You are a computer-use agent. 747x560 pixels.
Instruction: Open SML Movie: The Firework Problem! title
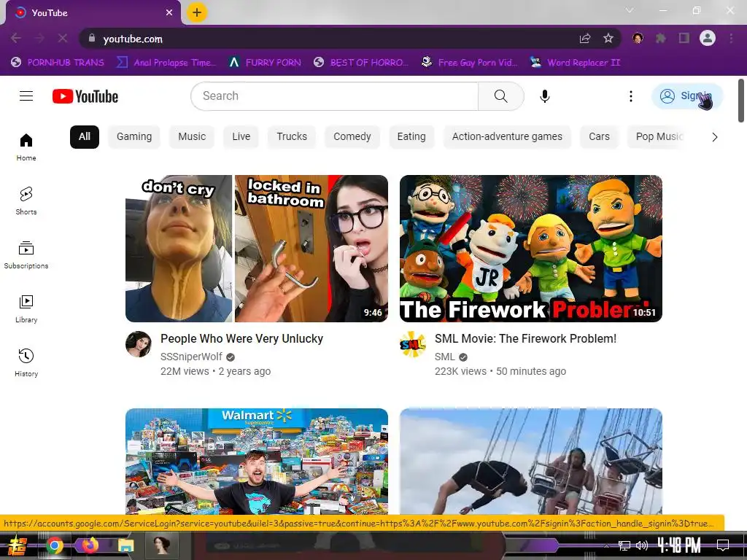(525, 338)
